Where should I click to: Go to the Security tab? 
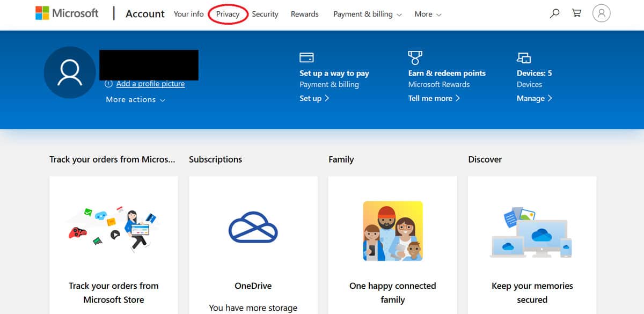[x=265, y=14]
